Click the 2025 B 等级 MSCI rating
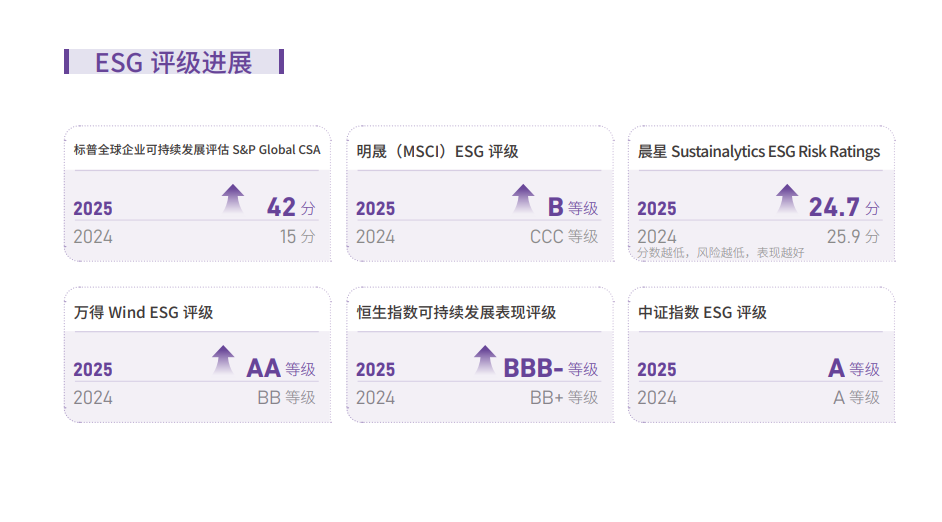 [x=572, y=208]
